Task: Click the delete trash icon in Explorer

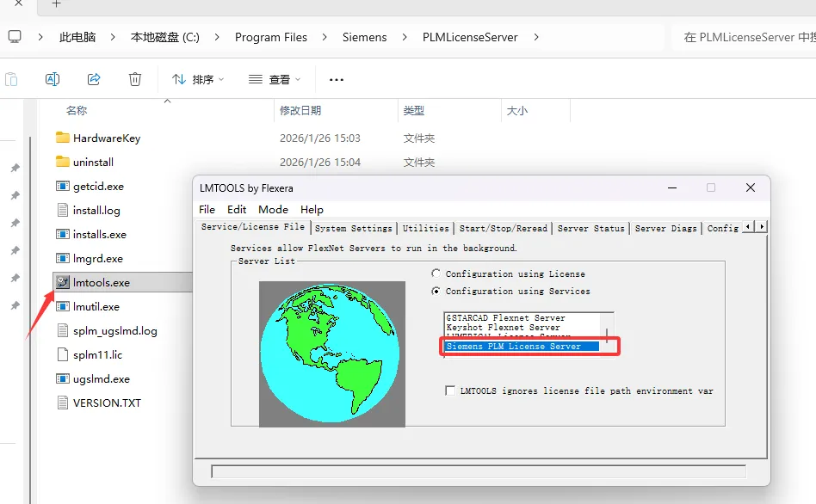Action: coord(135,79)
